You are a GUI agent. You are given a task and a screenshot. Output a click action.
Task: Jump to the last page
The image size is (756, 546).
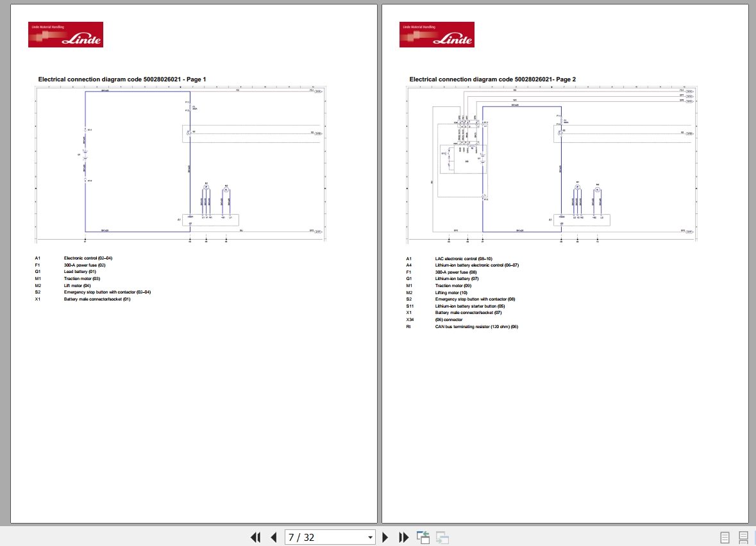point(403,537)
